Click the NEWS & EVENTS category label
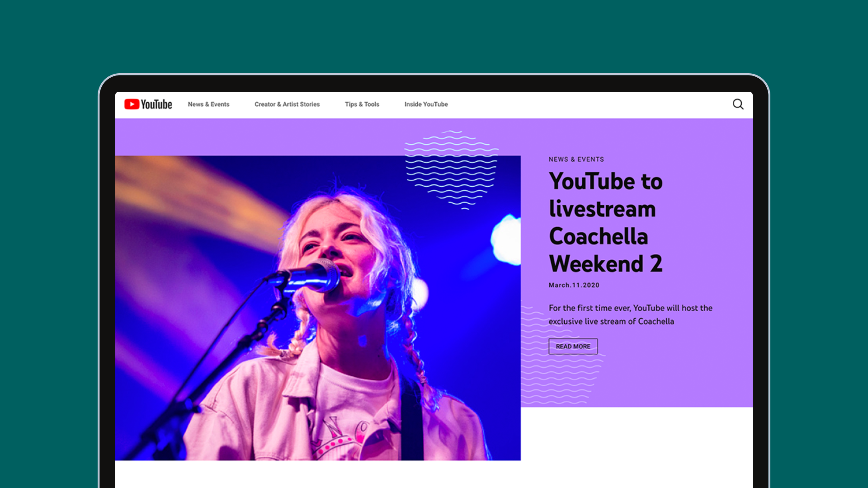Image resolution: width=868 pixels, height=488 pixels. pos(576,160)
